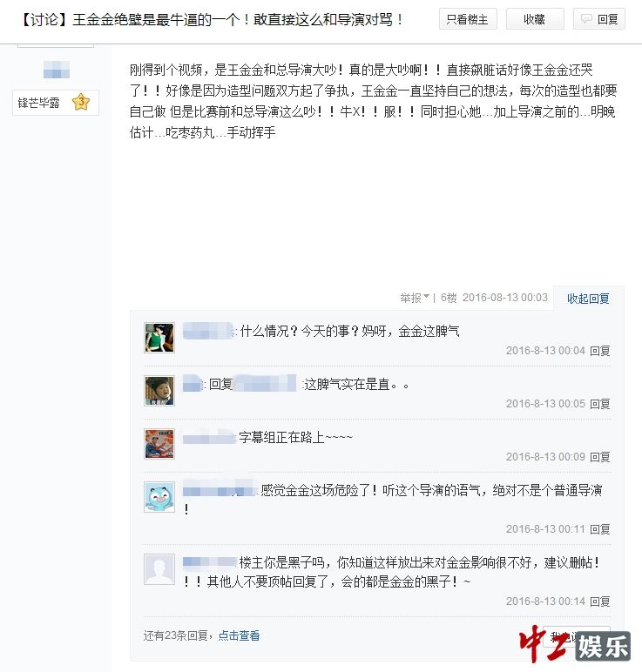Open the default gray silhouette avatar
This screenshot has width=642, height=672.
point(159,569)
